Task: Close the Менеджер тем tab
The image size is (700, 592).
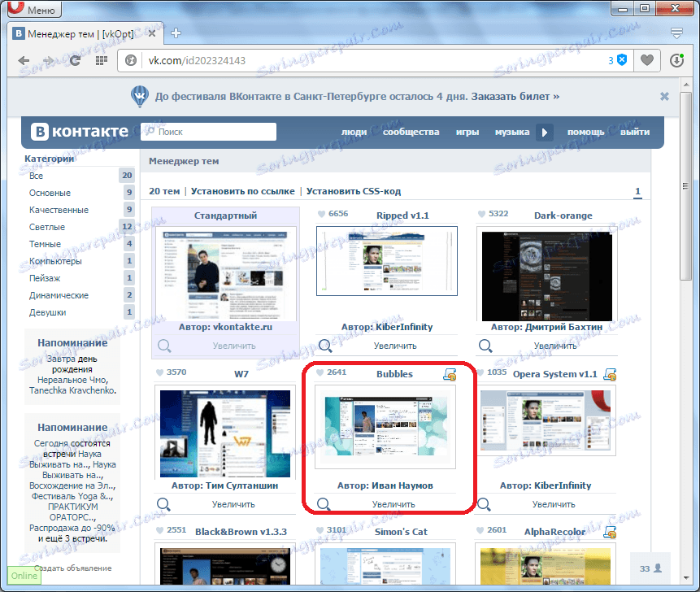Action: pyautogui.click(x=152, y=33)
